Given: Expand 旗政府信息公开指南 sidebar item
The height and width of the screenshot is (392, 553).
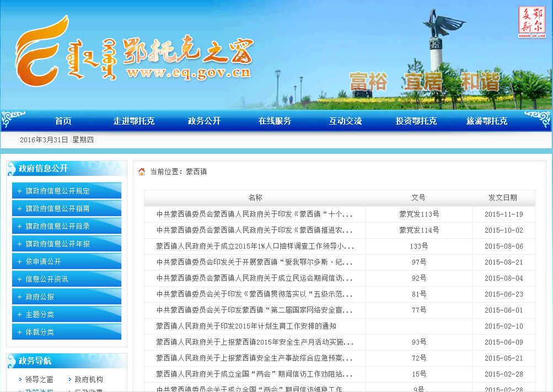Looking at the screenshot, I should point(67,208).
